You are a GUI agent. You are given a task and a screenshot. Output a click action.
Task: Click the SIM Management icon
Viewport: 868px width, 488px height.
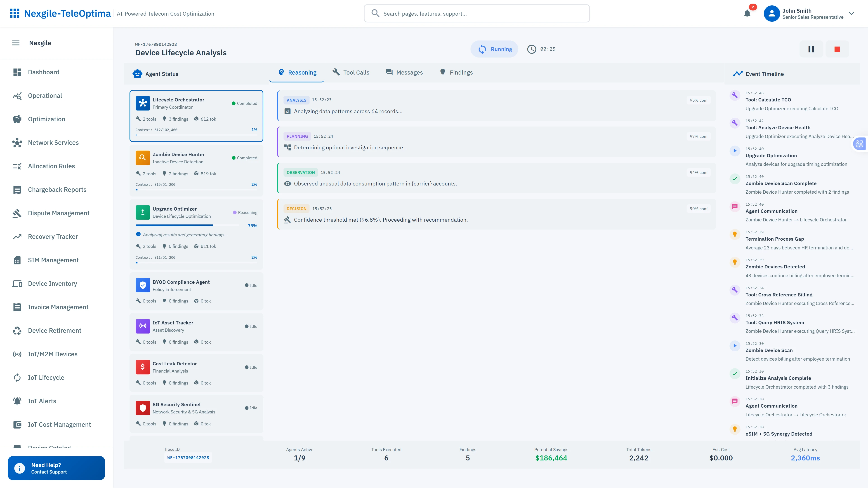tap(17, 260)
